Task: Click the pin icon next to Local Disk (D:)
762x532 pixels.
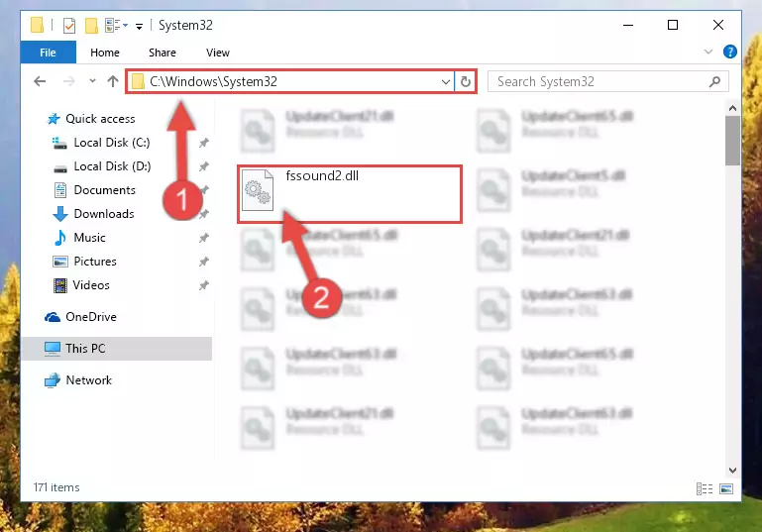Action: (203, 166)
